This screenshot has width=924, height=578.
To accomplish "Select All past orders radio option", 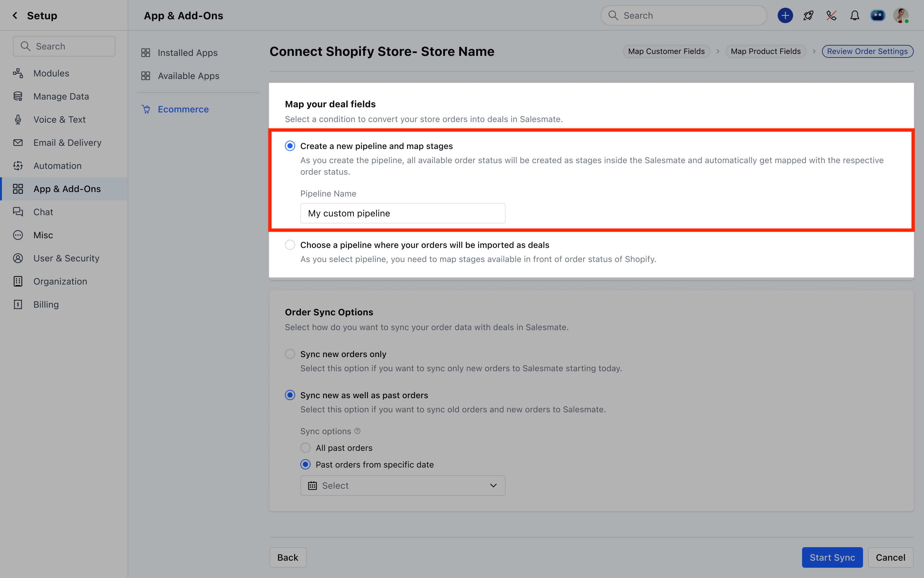I will (305, 448).
